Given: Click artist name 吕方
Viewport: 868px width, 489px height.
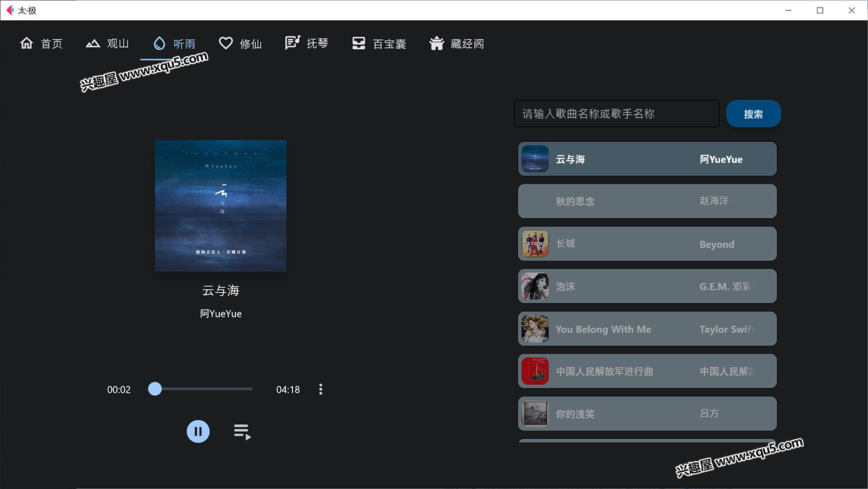Looking at the screenshot, I should (x=709, y=413).
